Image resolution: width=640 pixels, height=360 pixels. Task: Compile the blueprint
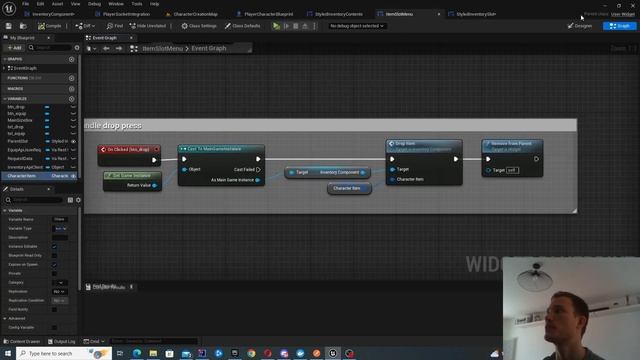(49, 26)
